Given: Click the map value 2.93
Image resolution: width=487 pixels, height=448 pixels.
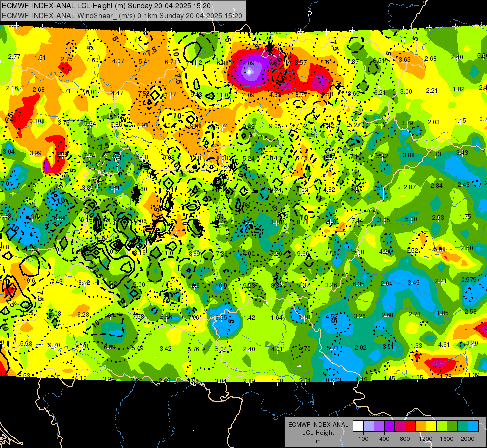Looking at the screenshot, I should pos(438,218).
